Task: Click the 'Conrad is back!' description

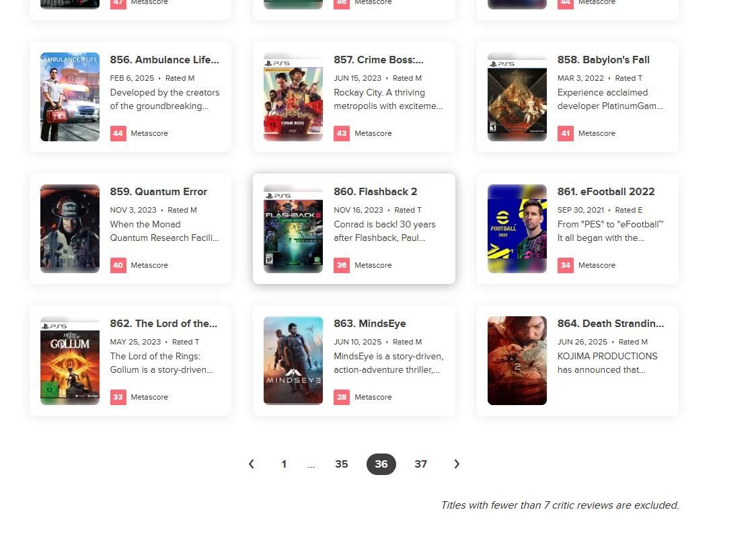Action: coord(384,231)
